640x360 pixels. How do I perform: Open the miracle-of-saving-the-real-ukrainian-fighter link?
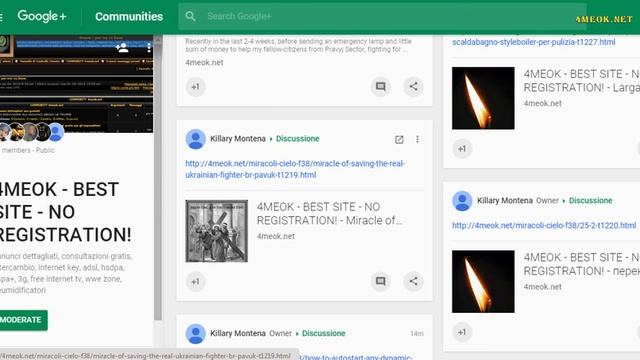tap(295, 169)
